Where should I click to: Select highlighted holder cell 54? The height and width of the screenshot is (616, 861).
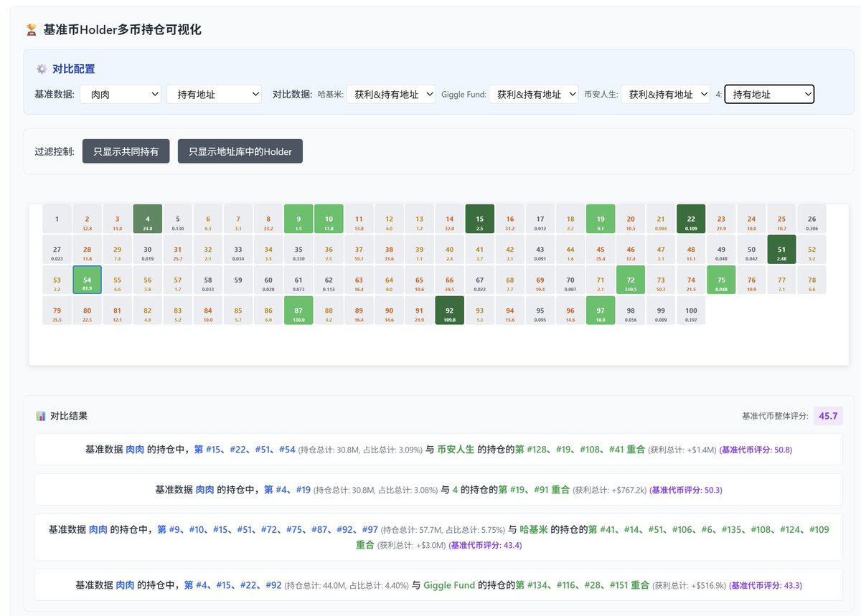(88, 280)
